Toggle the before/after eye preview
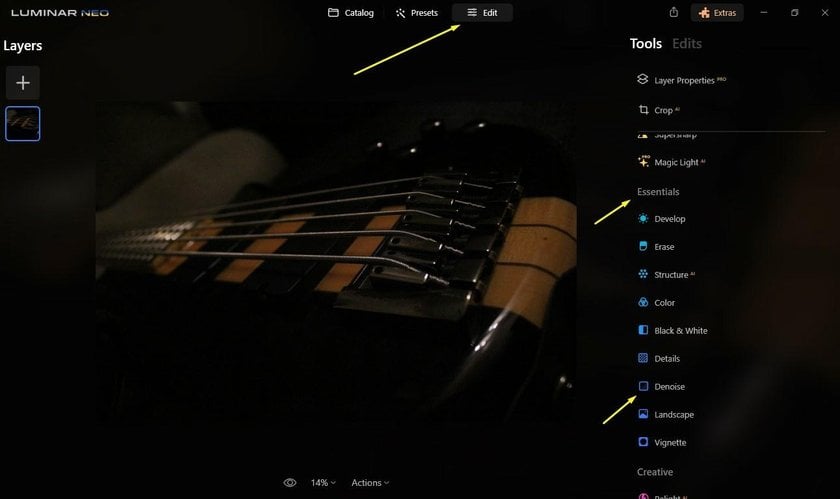Screen dimensions: 840x499 click(289, 482)
